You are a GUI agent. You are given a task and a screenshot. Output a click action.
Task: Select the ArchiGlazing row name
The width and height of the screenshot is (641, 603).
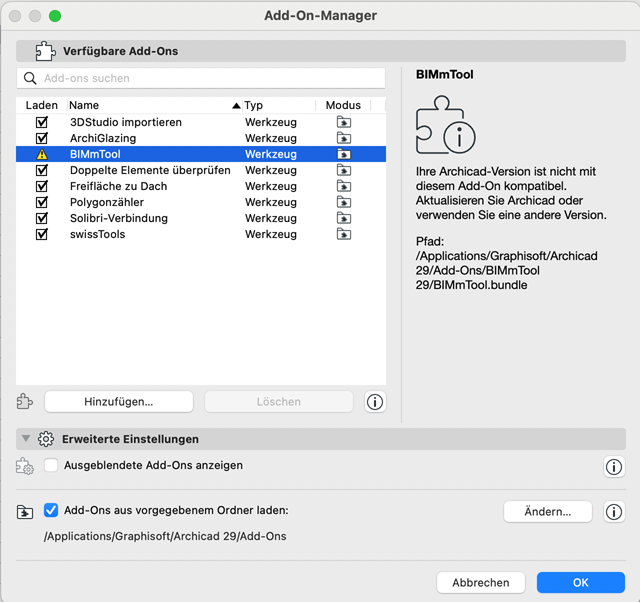(x=103, y=138)
